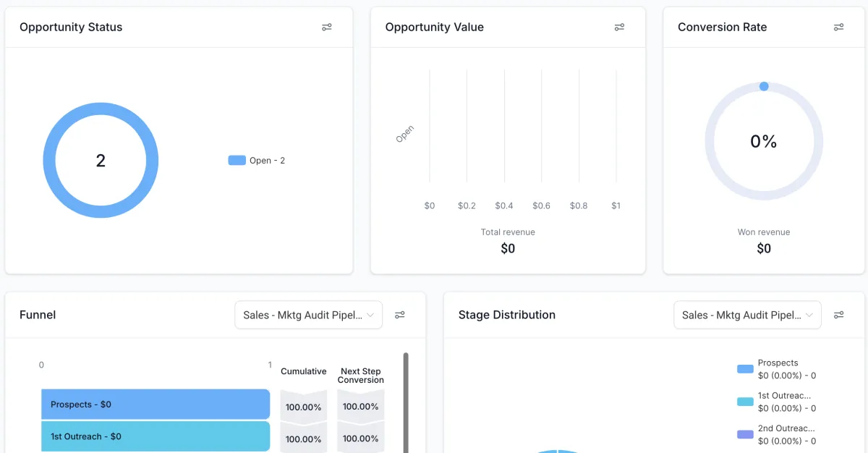Click the Conversion Rate donut progress marker
868x453 pixels.
pyautogui.click(x=764, y=86)
